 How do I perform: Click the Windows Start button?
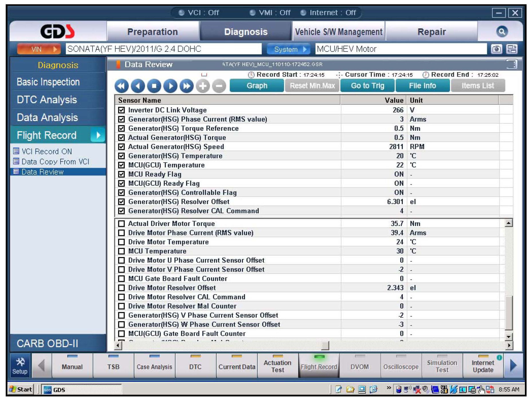coord(21,389)
